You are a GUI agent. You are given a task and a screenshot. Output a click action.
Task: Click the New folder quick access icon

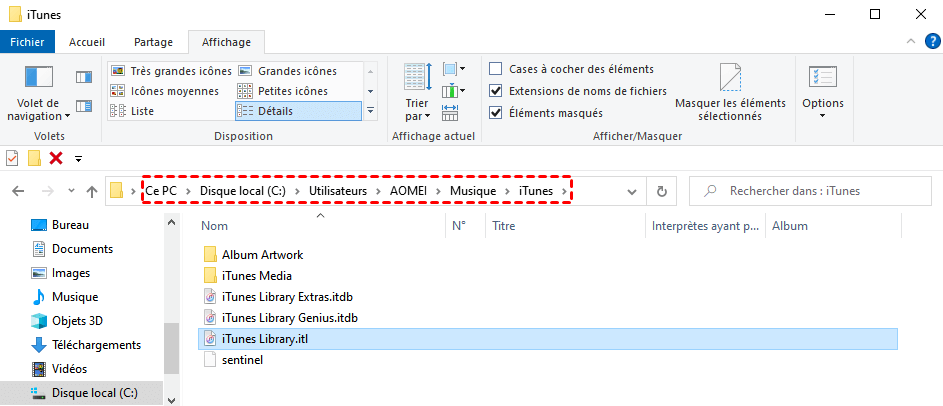click(34, 158)
